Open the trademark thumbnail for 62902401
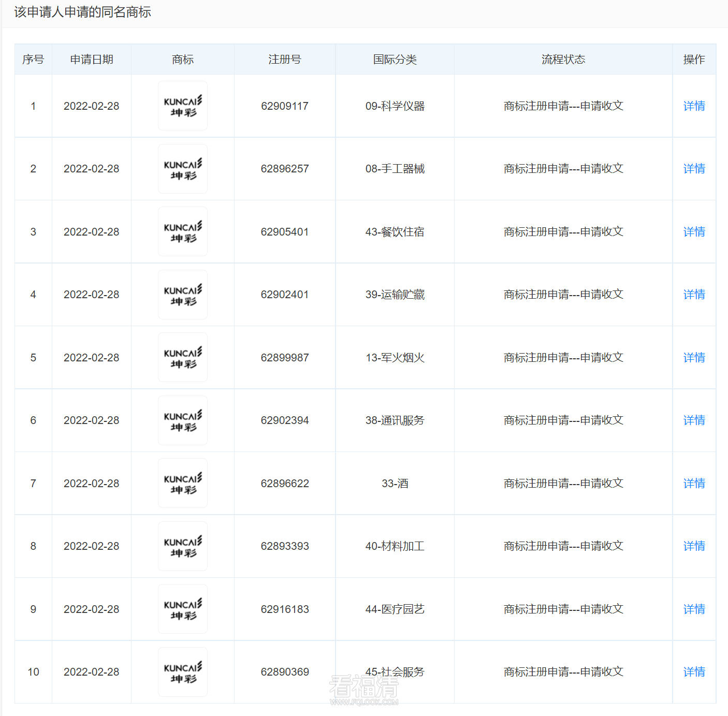This screenshot has width=728, height=716. (x=182, y=295)
